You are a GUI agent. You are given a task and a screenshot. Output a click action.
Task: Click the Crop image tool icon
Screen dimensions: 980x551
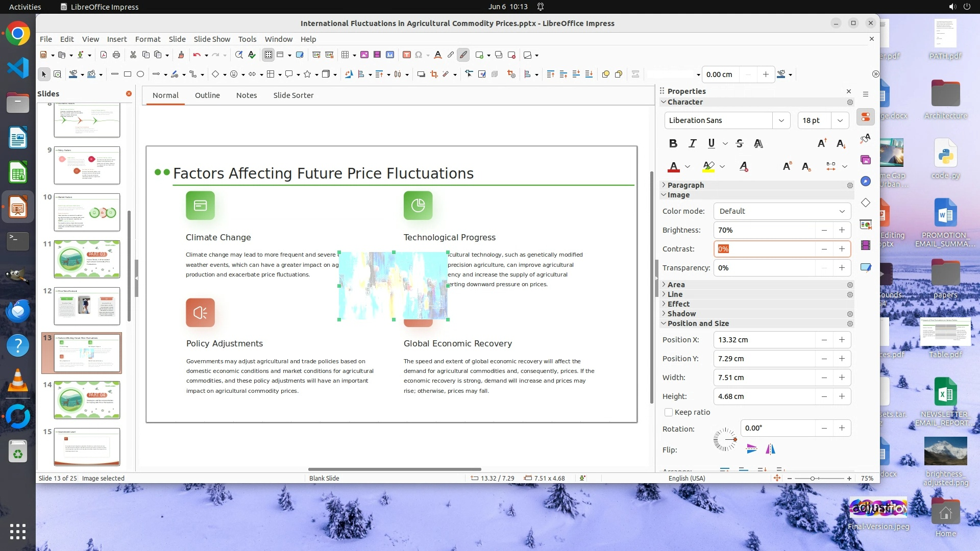(434, 74)
